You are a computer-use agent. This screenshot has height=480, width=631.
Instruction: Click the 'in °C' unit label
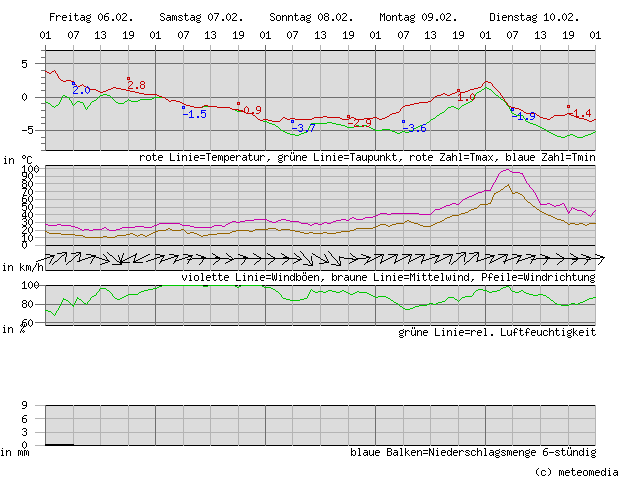click(17, 160)
